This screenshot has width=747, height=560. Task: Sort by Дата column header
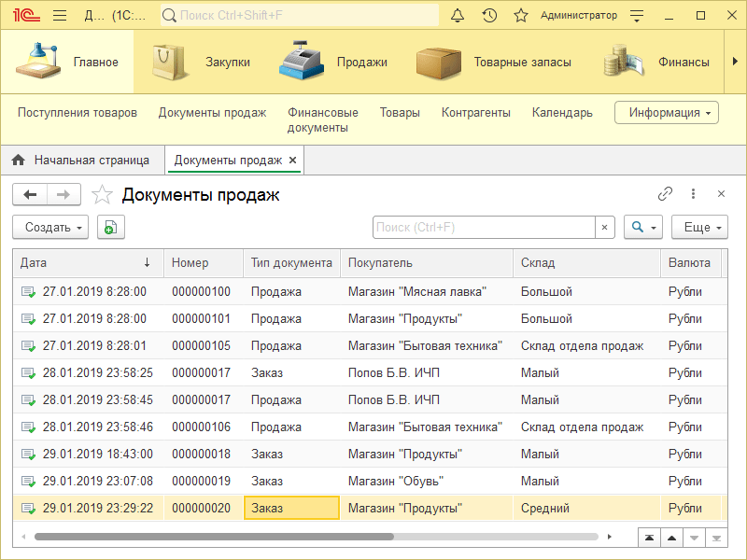click(x=88, y=263)
